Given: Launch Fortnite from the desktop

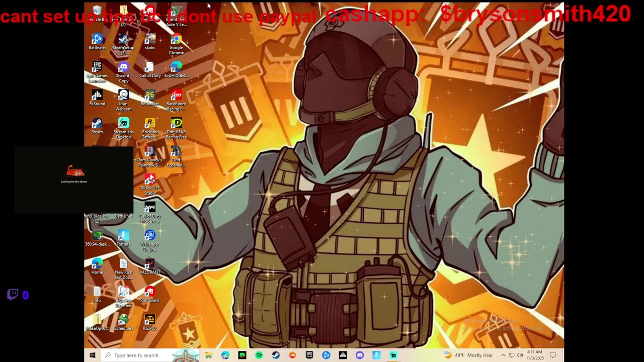Looking at the screenshot, I should (123, 239).
